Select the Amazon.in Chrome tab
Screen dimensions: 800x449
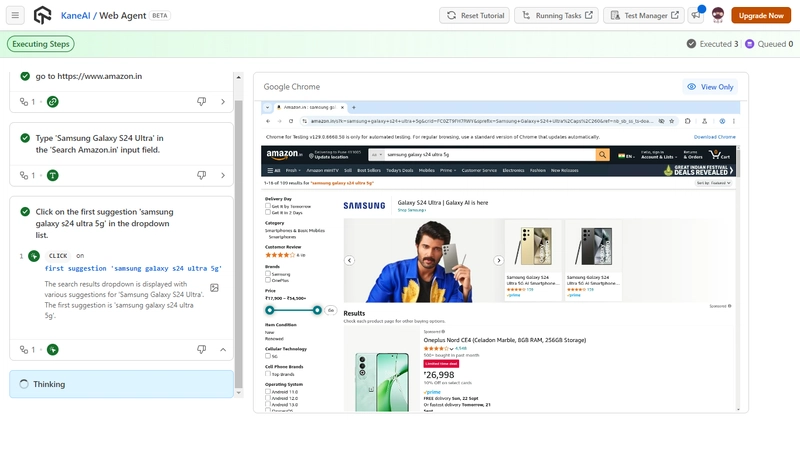(x=310, y=107)
